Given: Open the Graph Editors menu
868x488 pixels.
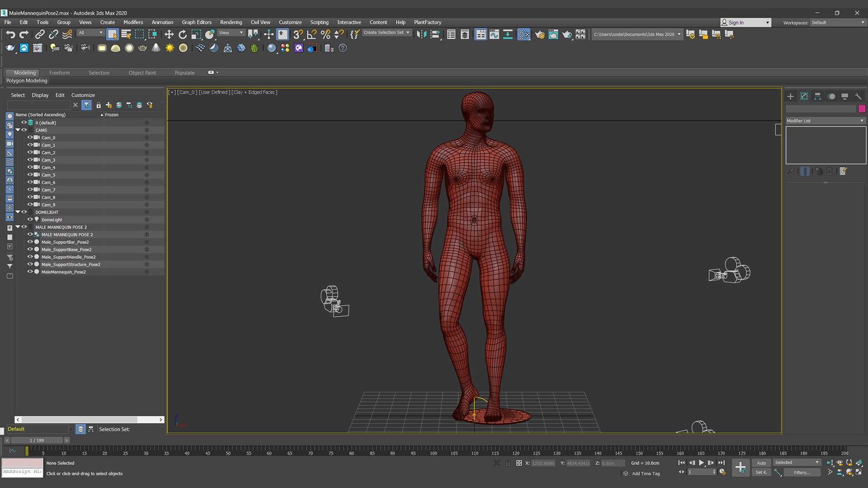Looking at the screenshot, I should point(197,22).
